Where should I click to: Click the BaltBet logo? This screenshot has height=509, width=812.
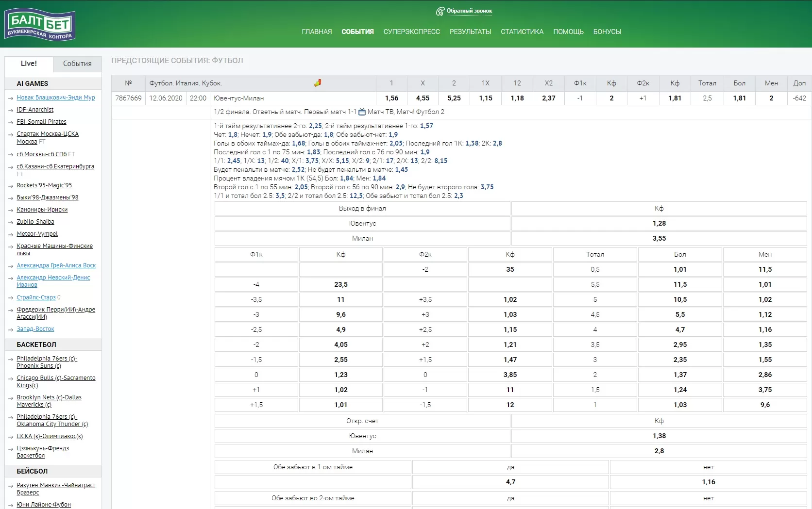point(40,25)
